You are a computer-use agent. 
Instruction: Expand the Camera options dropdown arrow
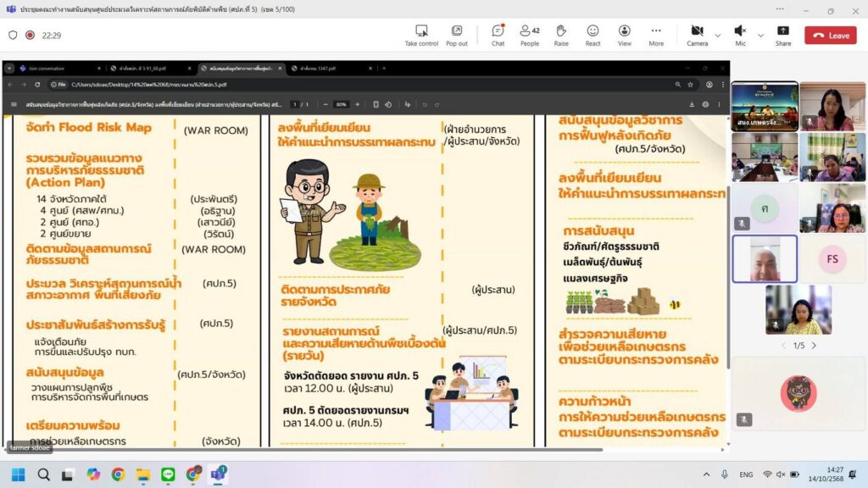tap(718, 36)
